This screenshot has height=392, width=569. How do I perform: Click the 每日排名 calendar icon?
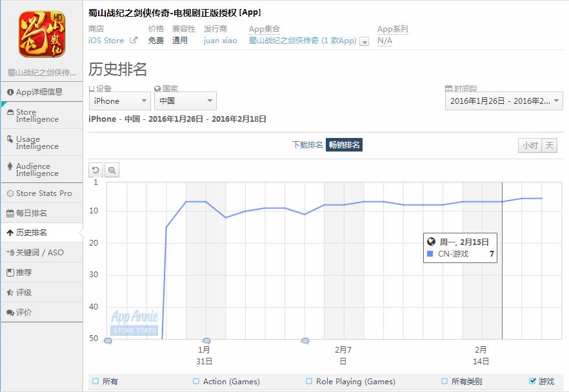10,213
